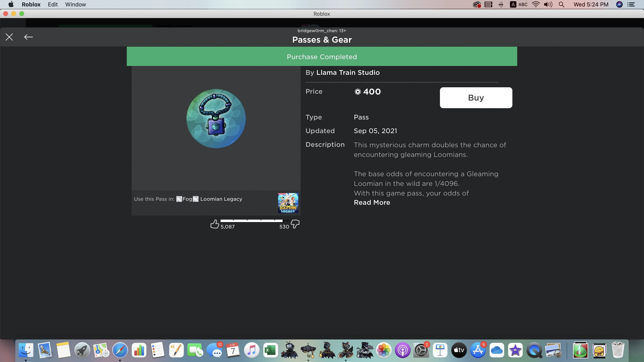Click the like ratio vote bar
This screenshot has width=644, height=362.
click(x=252, y=221)
